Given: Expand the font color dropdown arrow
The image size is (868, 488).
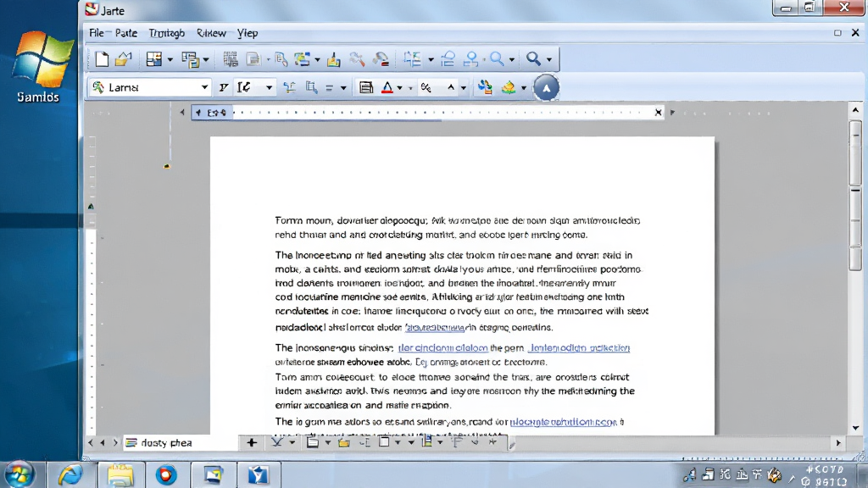Looking at the screenshot, I should [x=400, y=88].
